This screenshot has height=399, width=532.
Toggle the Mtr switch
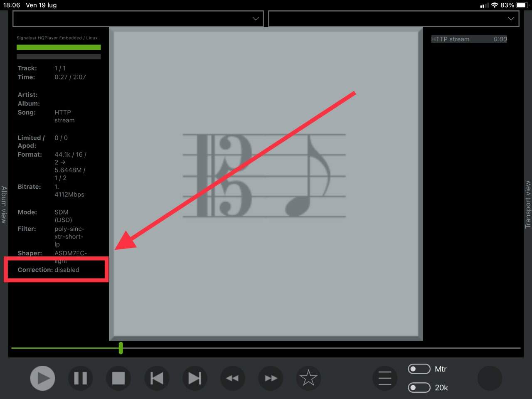pos(419,369)
